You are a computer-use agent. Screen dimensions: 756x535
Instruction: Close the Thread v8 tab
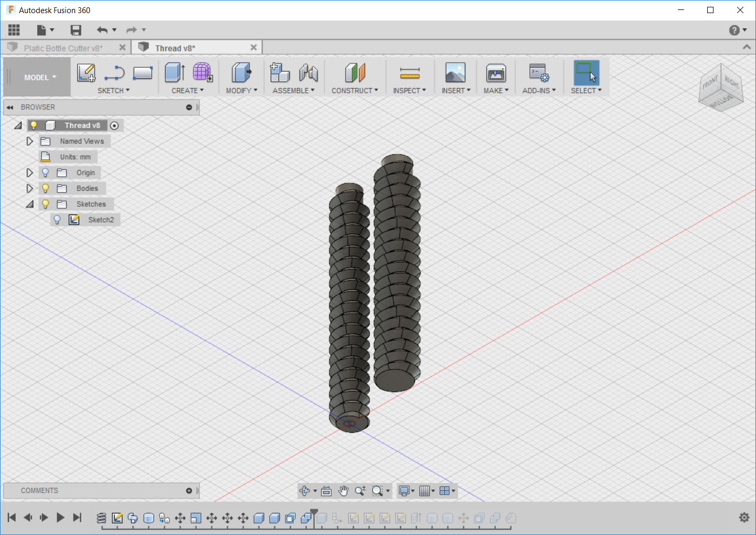pos(253,47)
